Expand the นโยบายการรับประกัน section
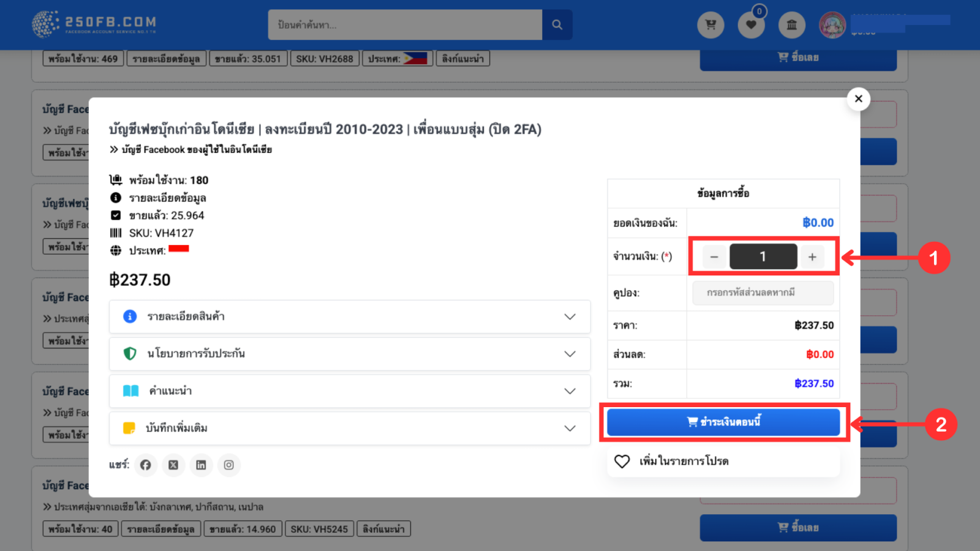The image size is (980, 551). point(349,354)
